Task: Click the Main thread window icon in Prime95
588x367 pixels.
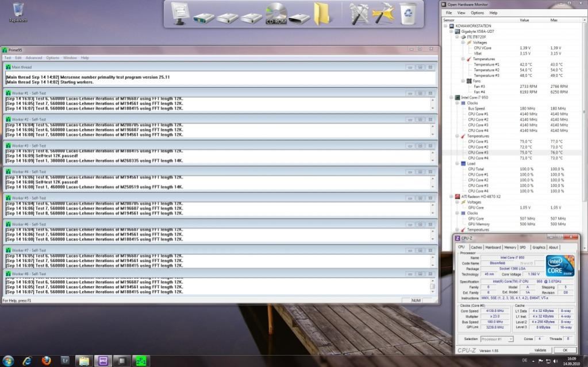Action: pyautogui.click(x=8, y=67)
